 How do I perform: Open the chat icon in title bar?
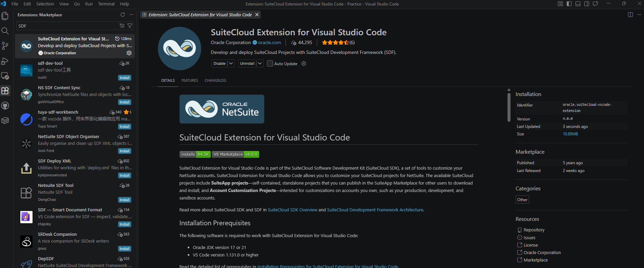pyautogui.click(x=596, y=4)
